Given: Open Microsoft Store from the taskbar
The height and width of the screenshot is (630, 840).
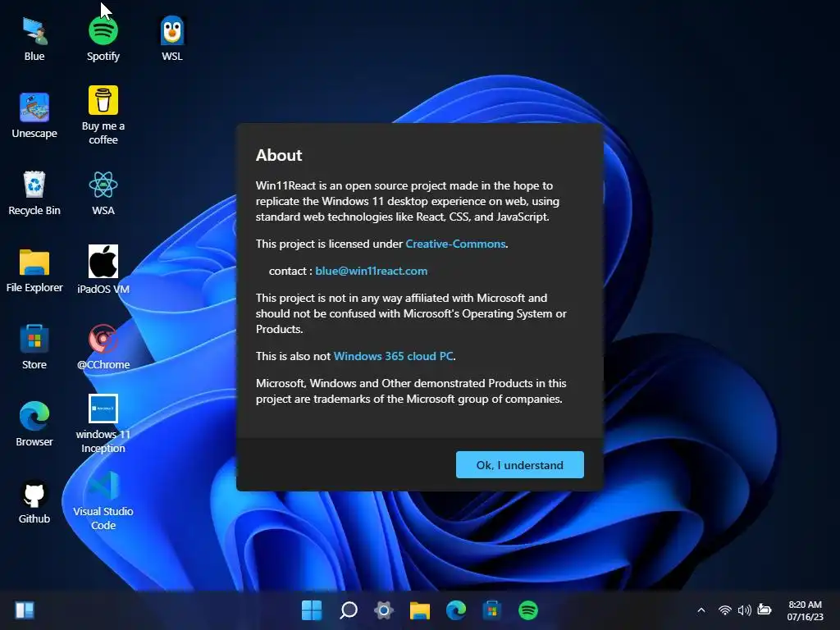Looking at the screenshot, I should click(x=492, y=610).
